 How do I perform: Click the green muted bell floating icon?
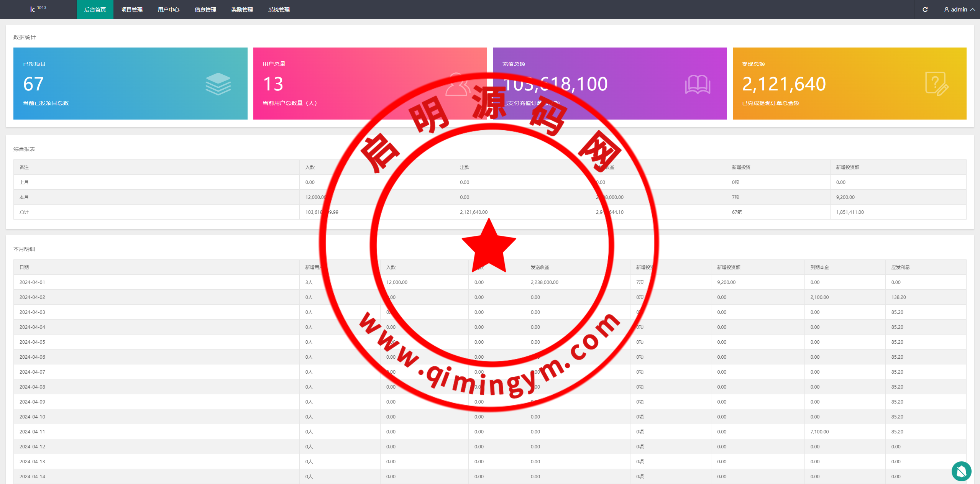961,471
